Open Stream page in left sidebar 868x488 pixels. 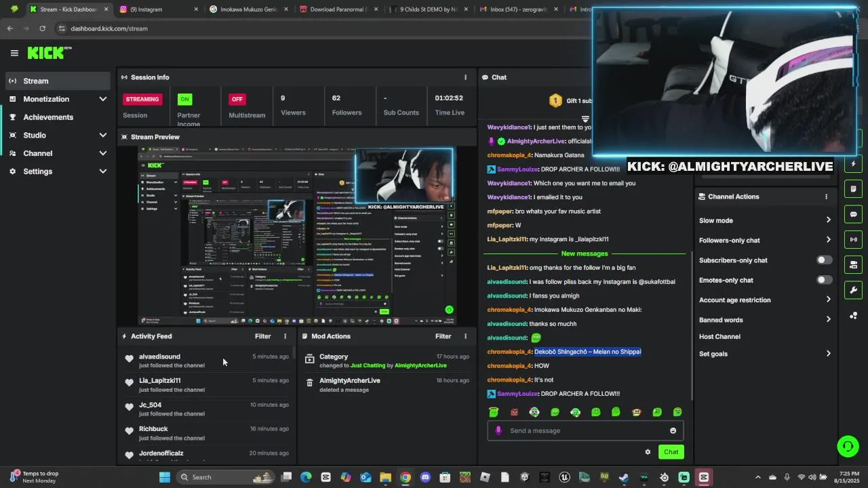tap(58, 81)
